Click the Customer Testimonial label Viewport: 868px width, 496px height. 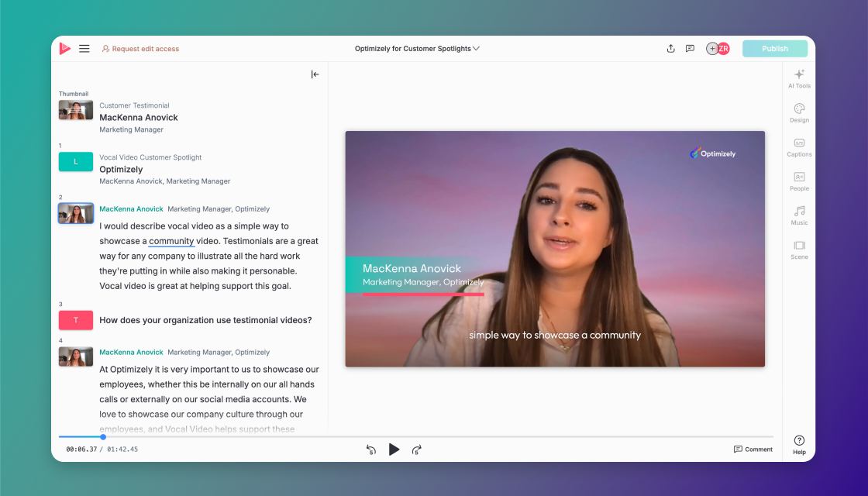coord(134,105)
